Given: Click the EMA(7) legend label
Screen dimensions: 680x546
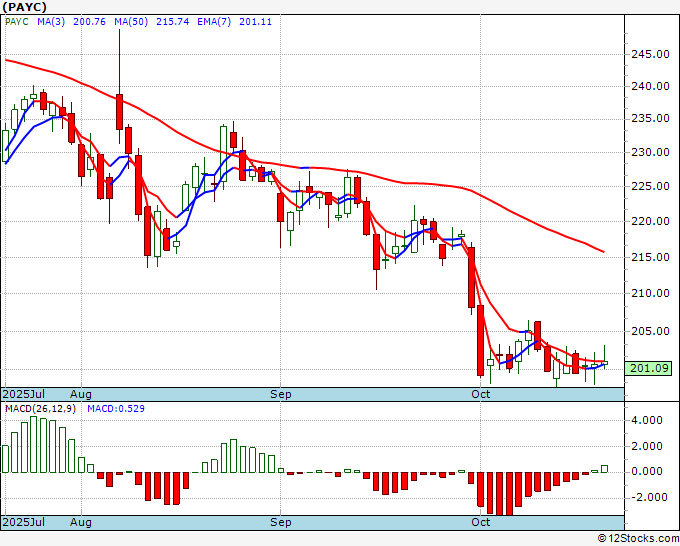Looking at the screenshot, I should (214, 22).
